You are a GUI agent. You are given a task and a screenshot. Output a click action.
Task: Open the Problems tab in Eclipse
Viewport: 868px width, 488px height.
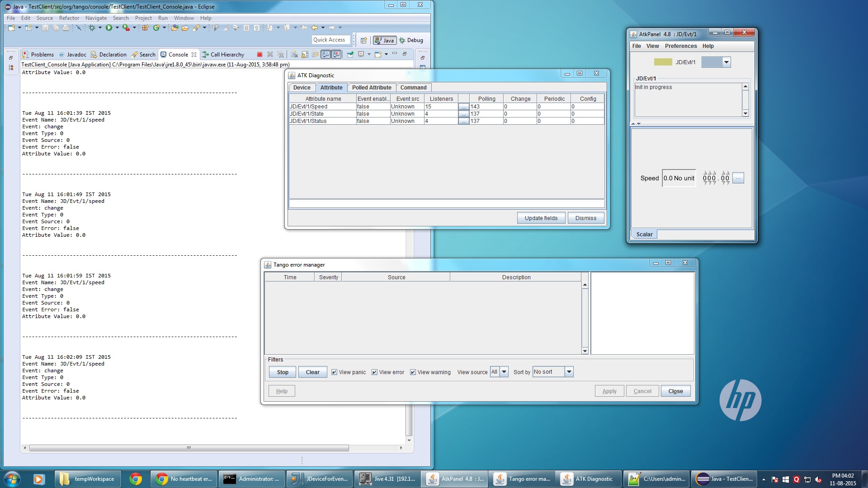point(38,55)
